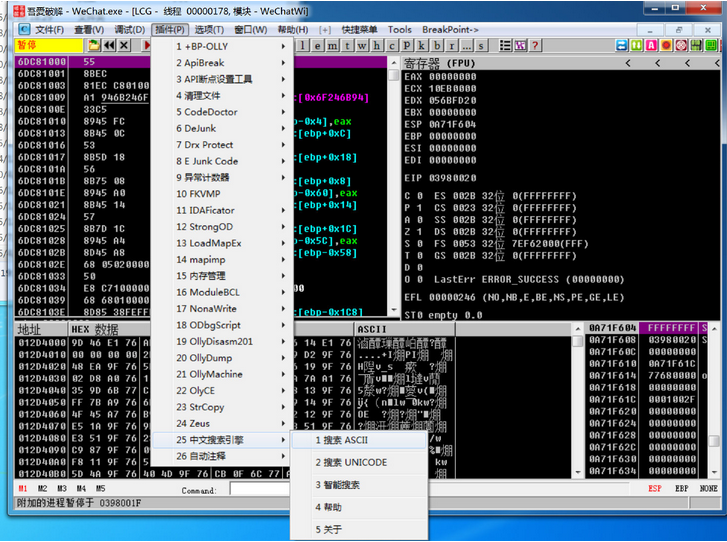Click the restart program rewind icon
Image resolution: width=727 pixels, height=542 pixels.
(x=109, y=45)
